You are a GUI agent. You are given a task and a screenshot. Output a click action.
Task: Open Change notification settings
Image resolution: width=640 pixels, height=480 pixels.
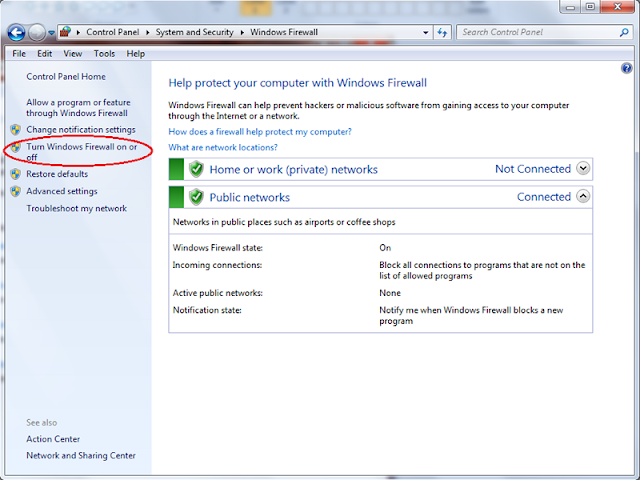pyautogui.click(x=81, y=129)
